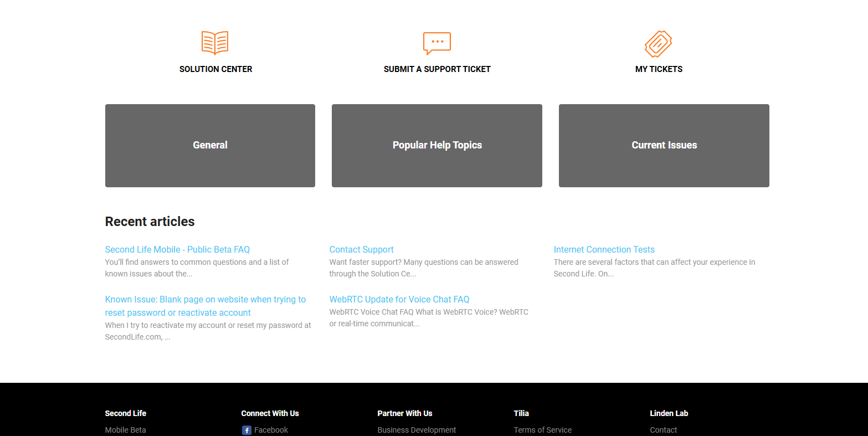Screen dimensions: 868x436
Task: Click the Second Life footer heading
Action: [126, 413]
